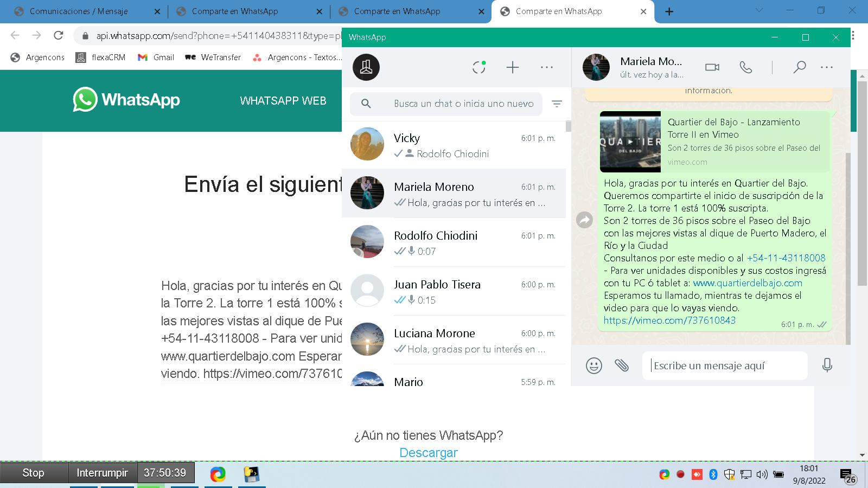The image size is (868, 488).
Task: Click the filter chats icon
Action: click(557, 104)
